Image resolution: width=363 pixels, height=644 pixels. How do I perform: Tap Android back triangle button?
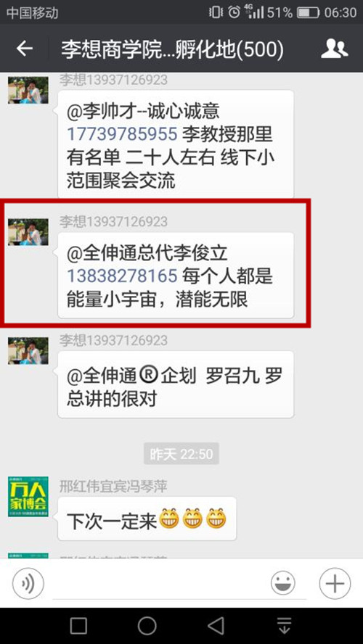click(x=216, y=626)
